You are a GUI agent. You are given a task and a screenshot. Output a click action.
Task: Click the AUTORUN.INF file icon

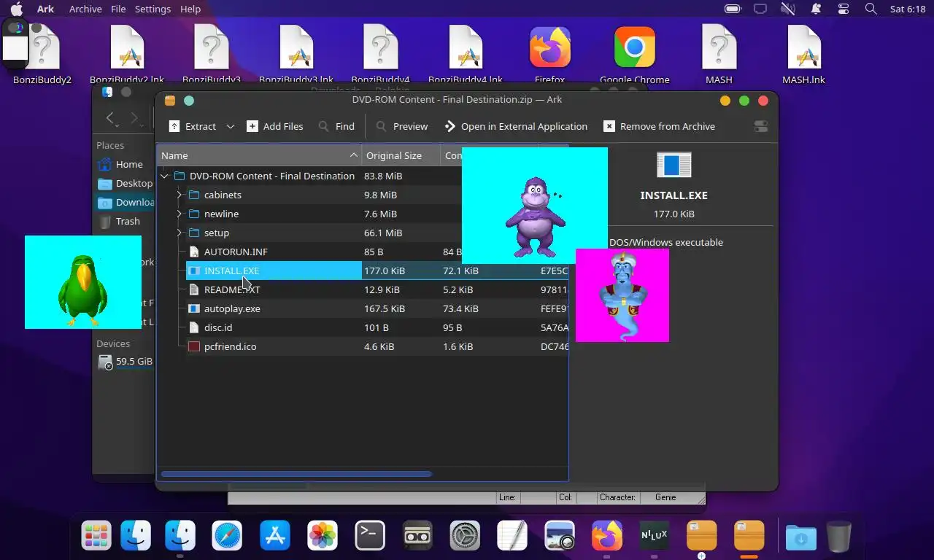click(194, 252)
